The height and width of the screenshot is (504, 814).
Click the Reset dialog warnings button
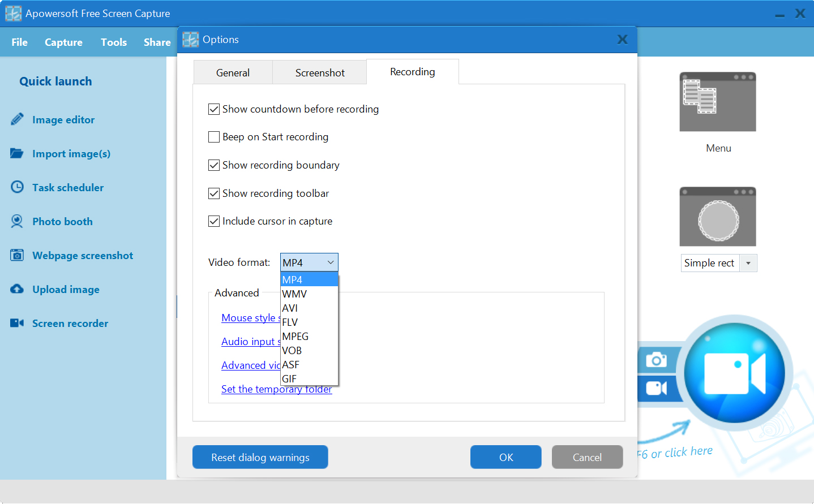[x=260, y=457]
